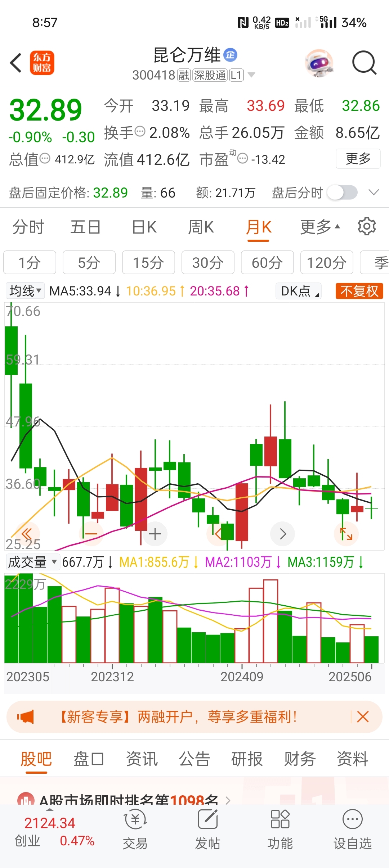Tap the 202312 date axis marker
Viewport: 389px width, 868px height.
112,677
